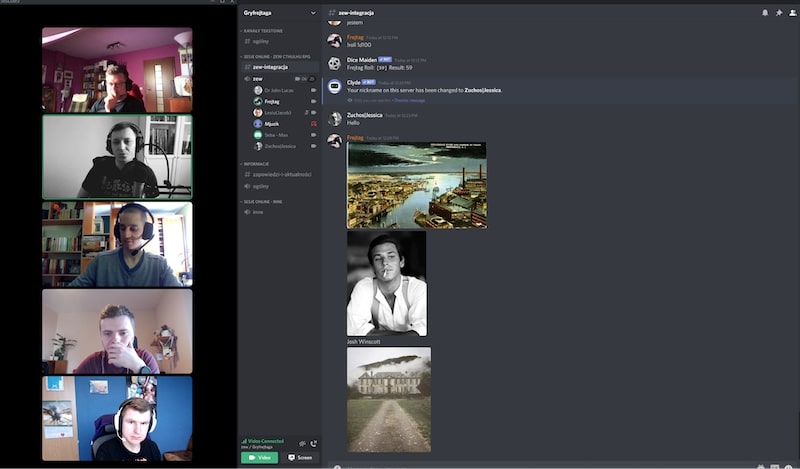Screen dimensions: 800x469
Task: Click the Screen share button
Action: (300, 458)
